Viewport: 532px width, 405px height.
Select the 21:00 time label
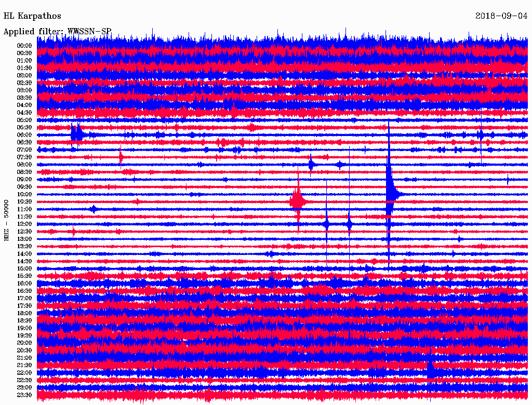(x=24, y=358)
